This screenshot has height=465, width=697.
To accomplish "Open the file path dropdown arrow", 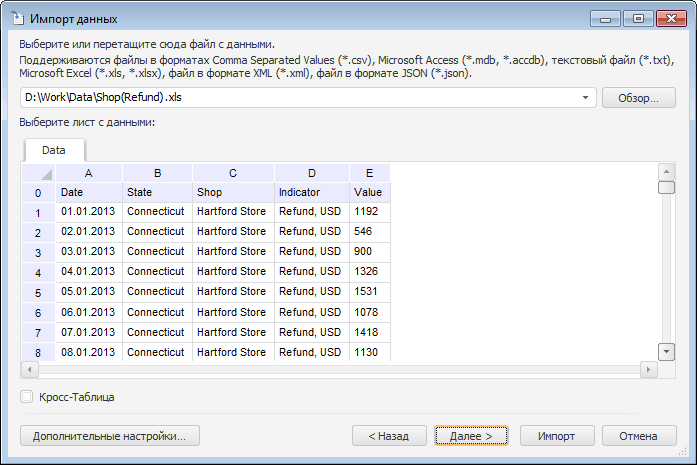I will point(585,98).
